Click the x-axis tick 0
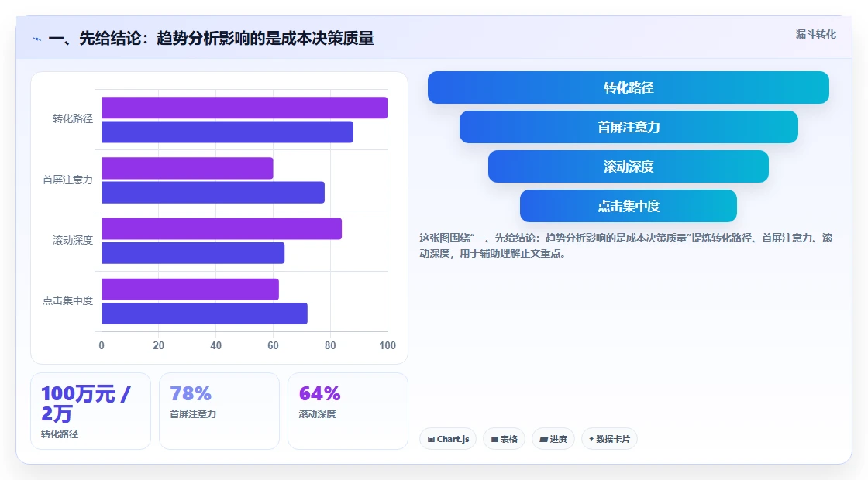The width and height of the screenshot is (868, 480). (102, 345)
